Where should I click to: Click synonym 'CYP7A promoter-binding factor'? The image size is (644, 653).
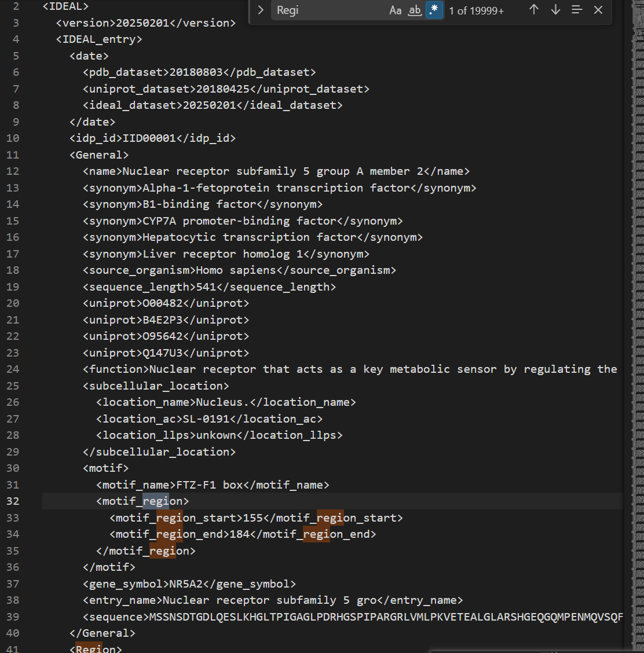[239, 221]
